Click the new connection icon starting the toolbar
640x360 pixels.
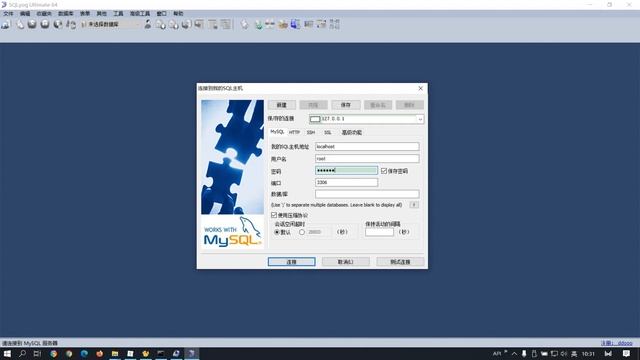pos(6,24)
